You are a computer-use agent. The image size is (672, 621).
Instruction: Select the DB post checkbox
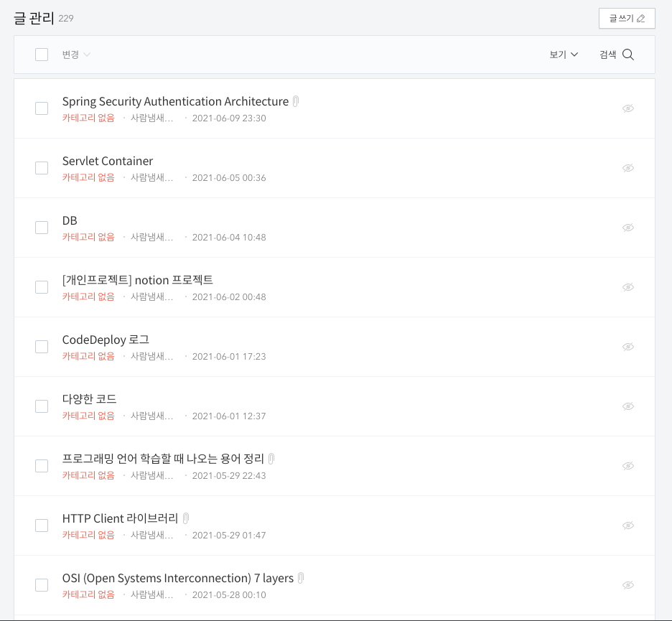click(x=42, y=228)
